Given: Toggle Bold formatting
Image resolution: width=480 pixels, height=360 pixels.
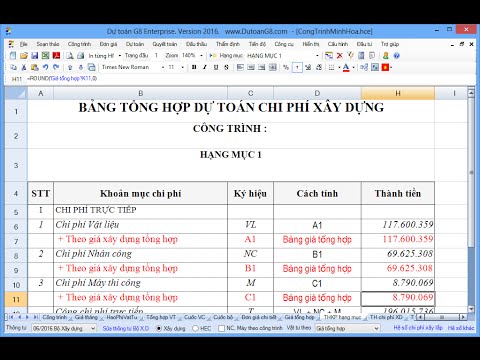Looking at the screenshot, I should (194, 67).
